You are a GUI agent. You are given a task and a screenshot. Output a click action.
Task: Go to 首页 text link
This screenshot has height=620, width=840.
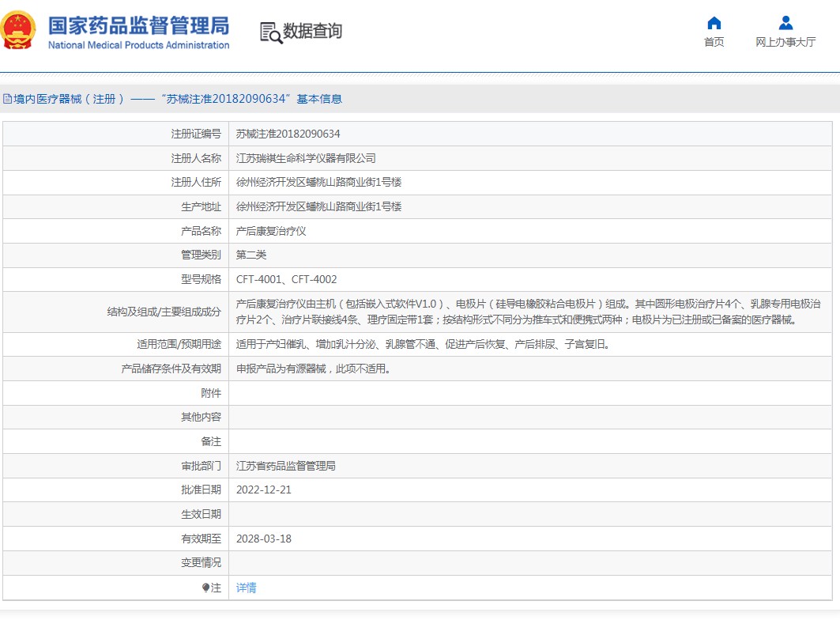714,42
